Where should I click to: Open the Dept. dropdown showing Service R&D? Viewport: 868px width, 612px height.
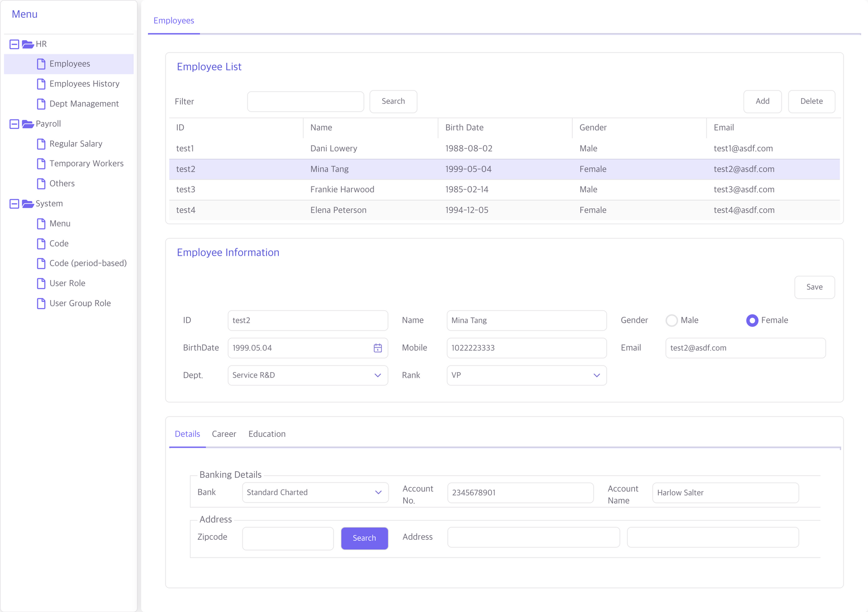click(308, 375)
